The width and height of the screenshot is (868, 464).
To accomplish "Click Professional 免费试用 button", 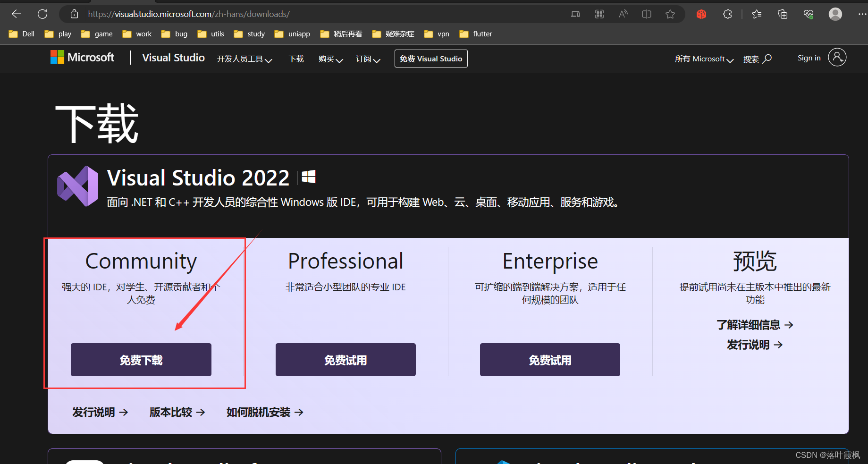I will (346, 360).
